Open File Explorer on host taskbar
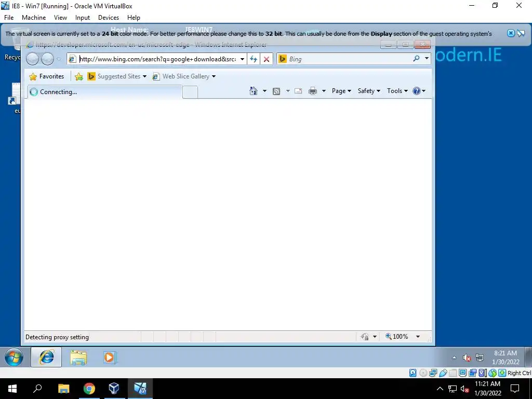Image resolution: width=532 pixels, height=399 pixels. [x=63, y=389]
